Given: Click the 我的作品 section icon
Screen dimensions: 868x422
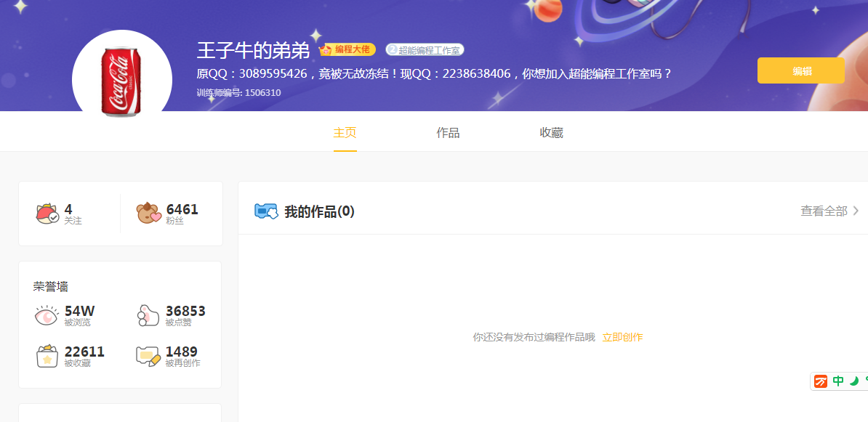Looking at the screenshot, I should pos(266,211).
